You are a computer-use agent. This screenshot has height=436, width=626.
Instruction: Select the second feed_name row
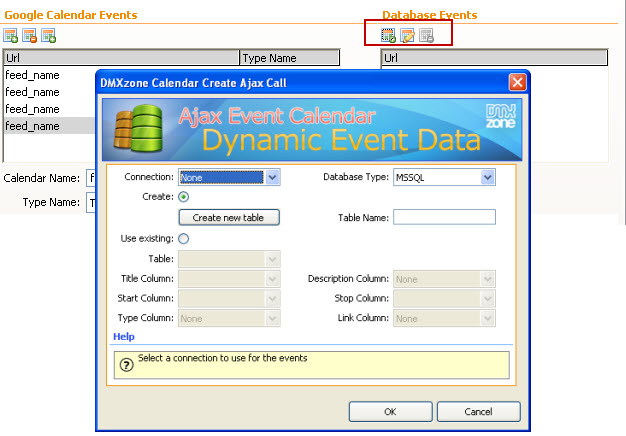click(x=50, y=92)
